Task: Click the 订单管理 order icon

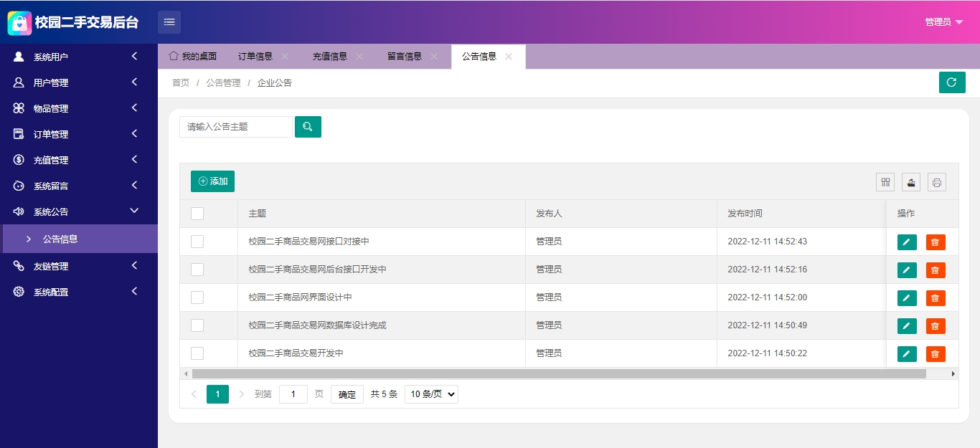Action: tap(19, 134)
